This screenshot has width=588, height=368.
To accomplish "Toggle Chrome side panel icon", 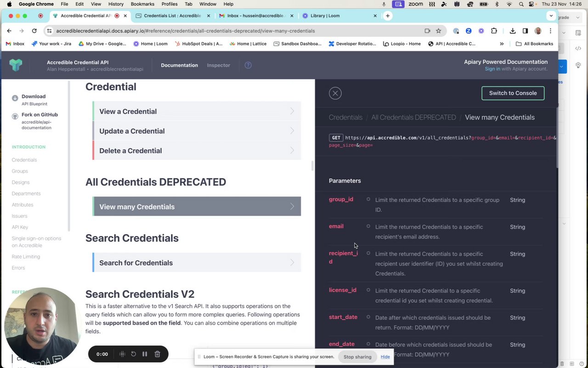I will point(525,31).
